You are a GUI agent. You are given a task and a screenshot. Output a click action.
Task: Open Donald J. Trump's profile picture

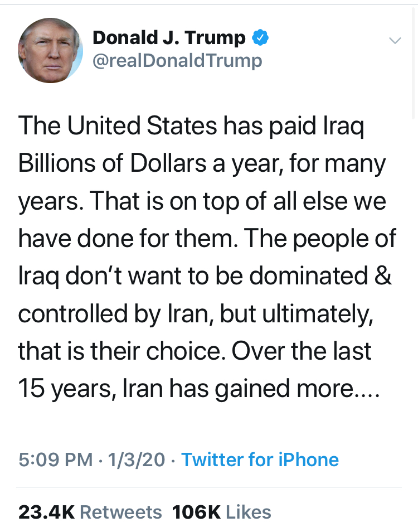point(51,50)
